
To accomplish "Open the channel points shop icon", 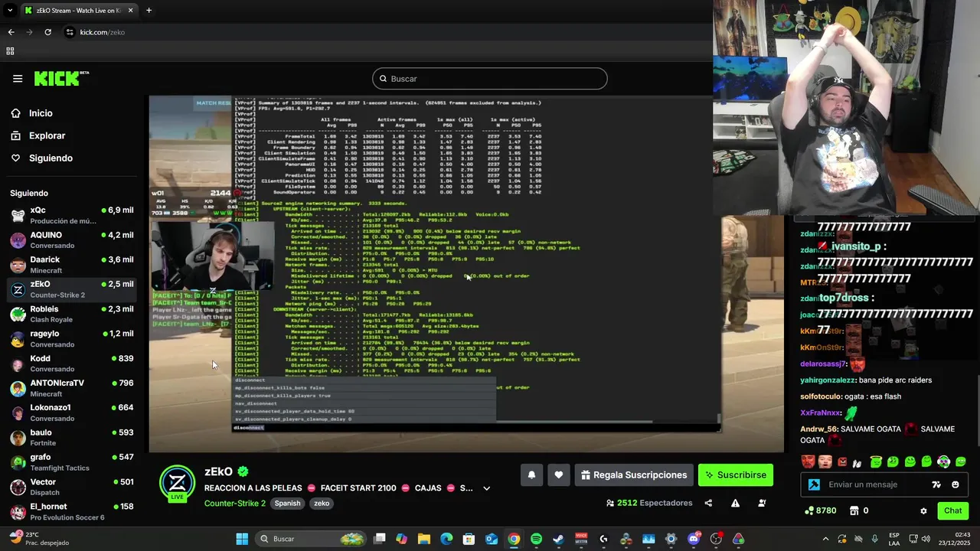I will pyautogui.click(x=854, y=510).
